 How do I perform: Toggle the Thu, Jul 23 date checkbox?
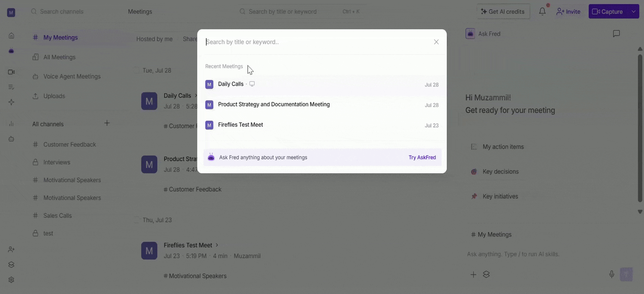pyautogui.click(x=136, y=220)
